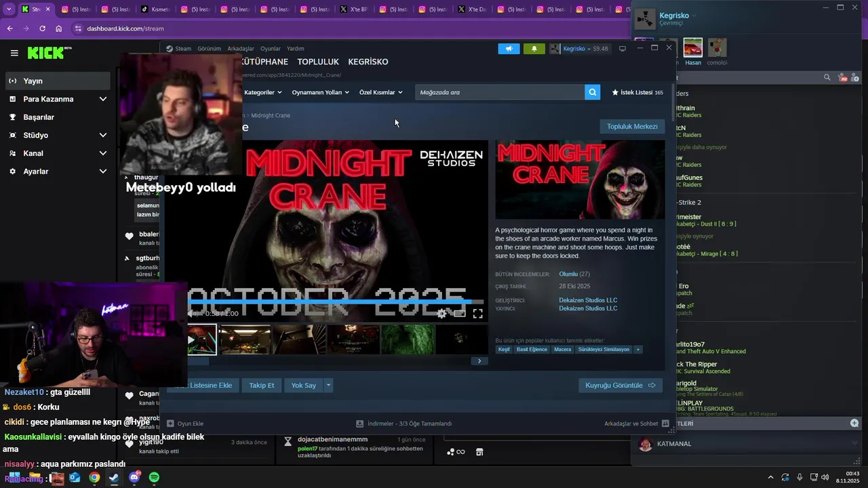Switch to the TikTok Kısmet tab
Viewport: 868px width, 488px height.
[x=156, y=9]
